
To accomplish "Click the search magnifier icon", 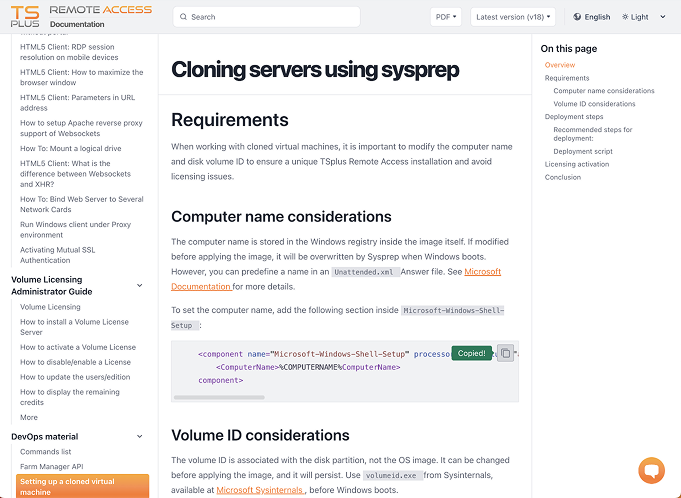I will [183, 17].
